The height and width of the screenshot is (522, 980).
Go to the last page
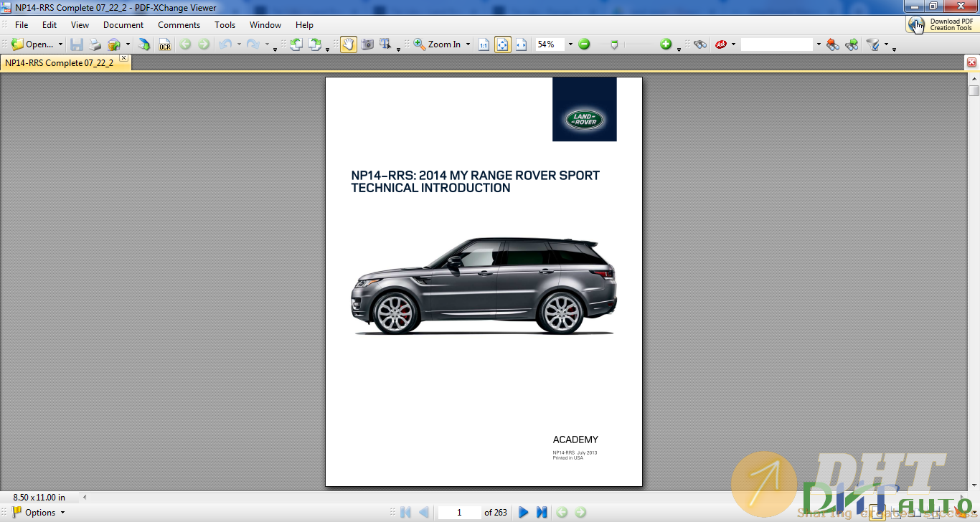(542, 512)
